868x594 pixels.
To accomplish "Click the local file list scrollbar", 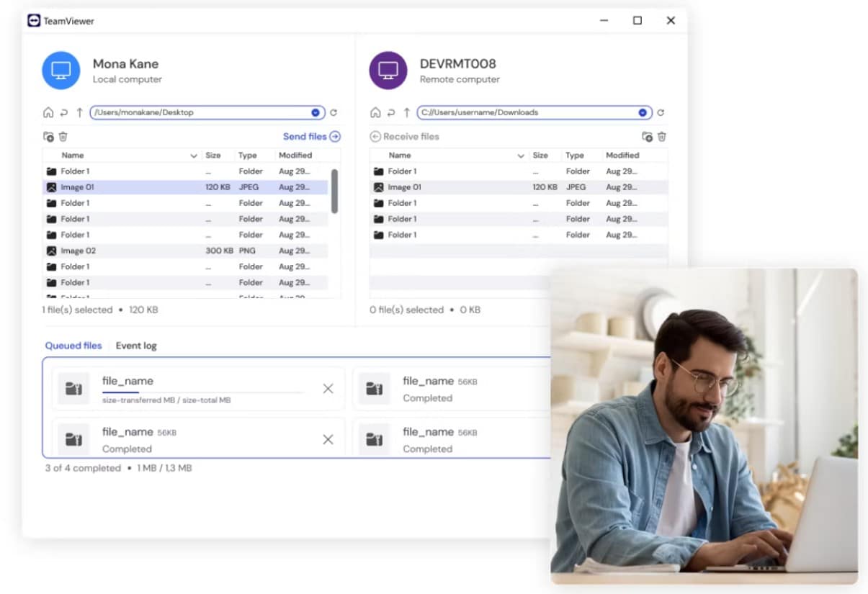I will (334, 191).
